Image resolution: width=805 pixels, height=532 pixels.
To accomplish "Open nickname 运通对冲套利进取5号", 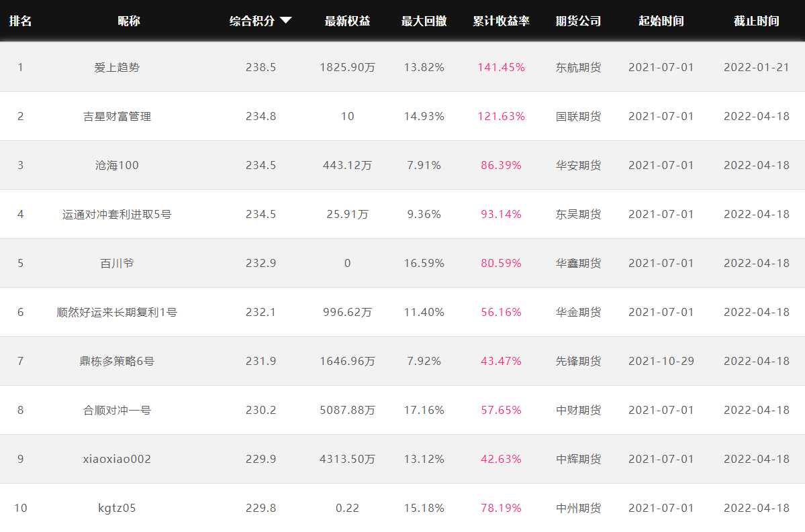I will click(x=117, y=215).
